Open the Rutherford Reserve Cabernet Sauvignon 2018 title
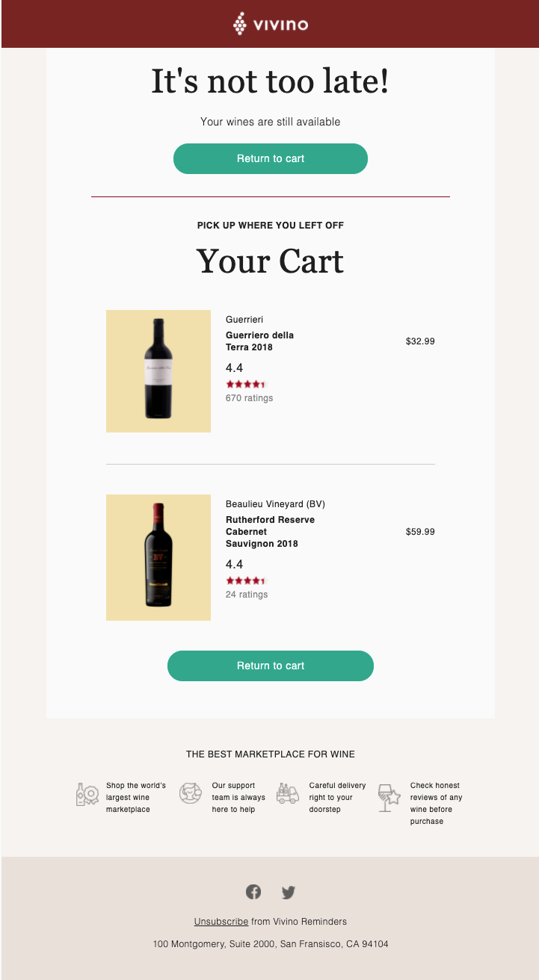This screenshot has width=539, height=980. (x=270, y=532)
